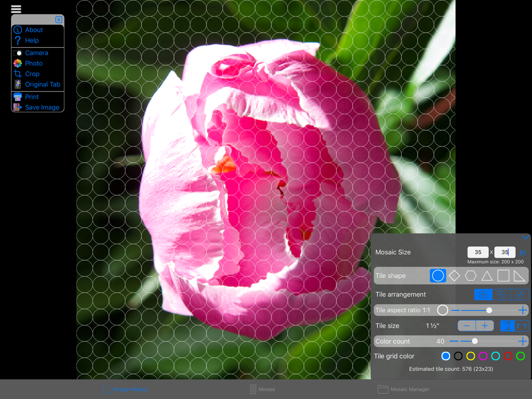Viewport: 532px width, 399px height.
Task: Switch to the Mosaic tab
Action: coord(262,389)
